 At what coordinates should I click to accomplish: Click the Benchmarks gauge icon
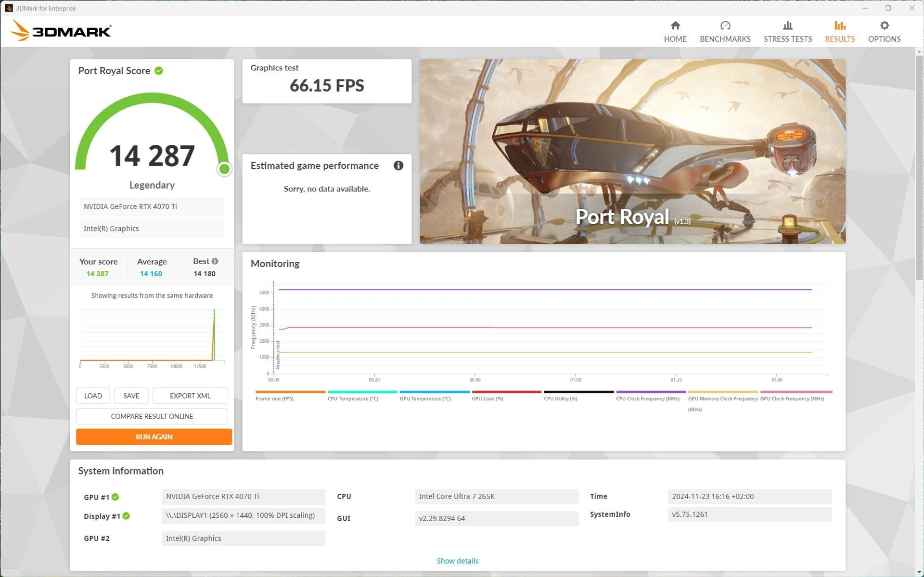pyautogui.click(x=725, y=26)
